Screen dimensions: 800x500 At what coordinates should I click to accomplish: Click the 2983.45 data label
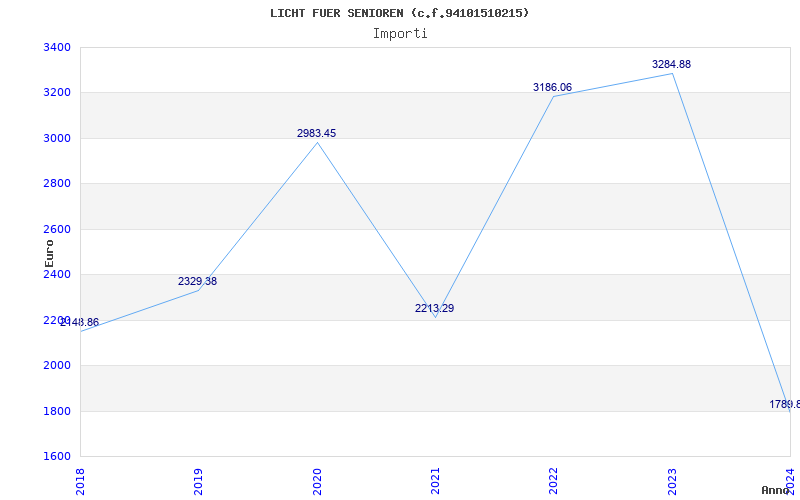(316, 133)
